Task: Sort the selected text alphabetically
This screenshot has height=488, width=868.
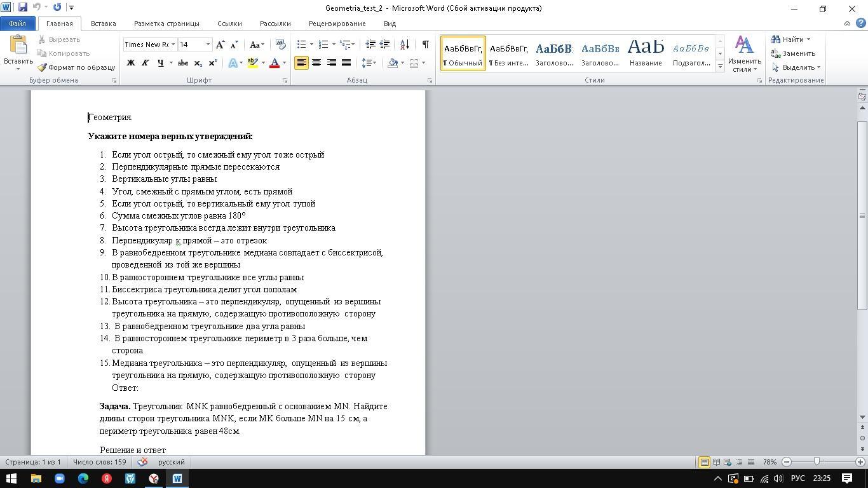Action: tap(405, 44)
